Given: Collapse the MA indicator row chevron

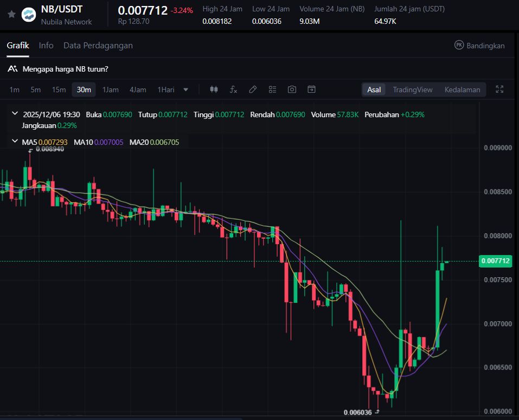Looking at the screenshot, I should click(x=14, y=142).
